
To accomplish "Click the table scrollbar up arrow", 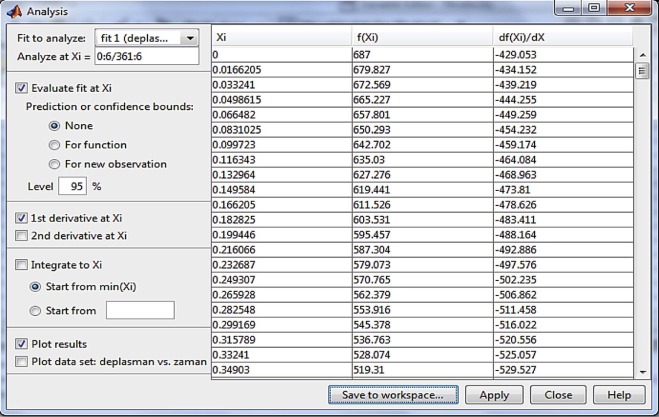I will click(x=642, y=55).
